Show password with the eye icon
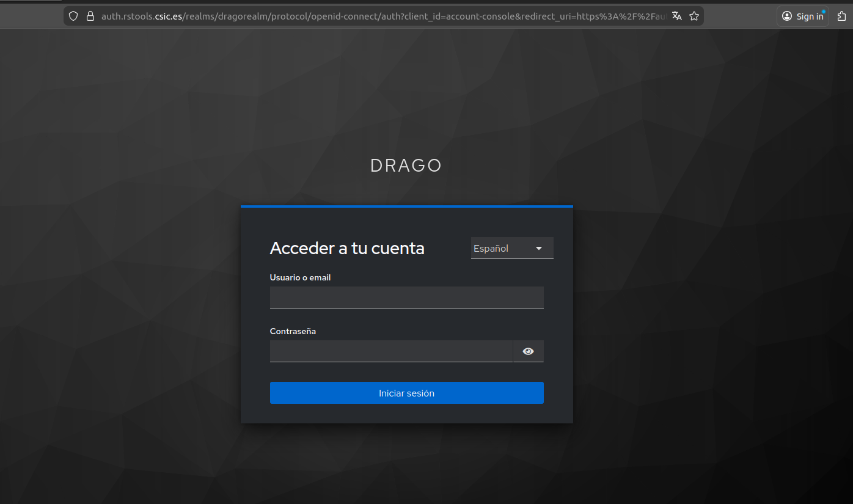Image resolution: width=853 pixels, height=504 pixels. (529, 351)
